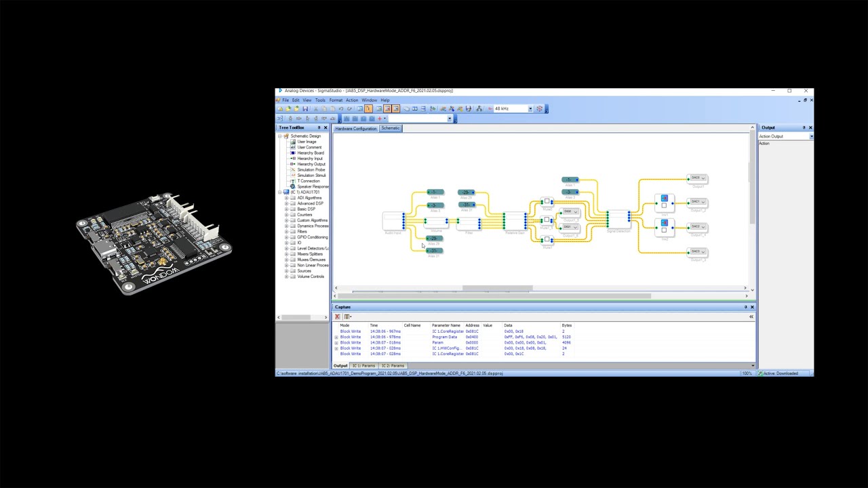
Task: Click the Cut scissors icon
Action: (x=315, y=108)
